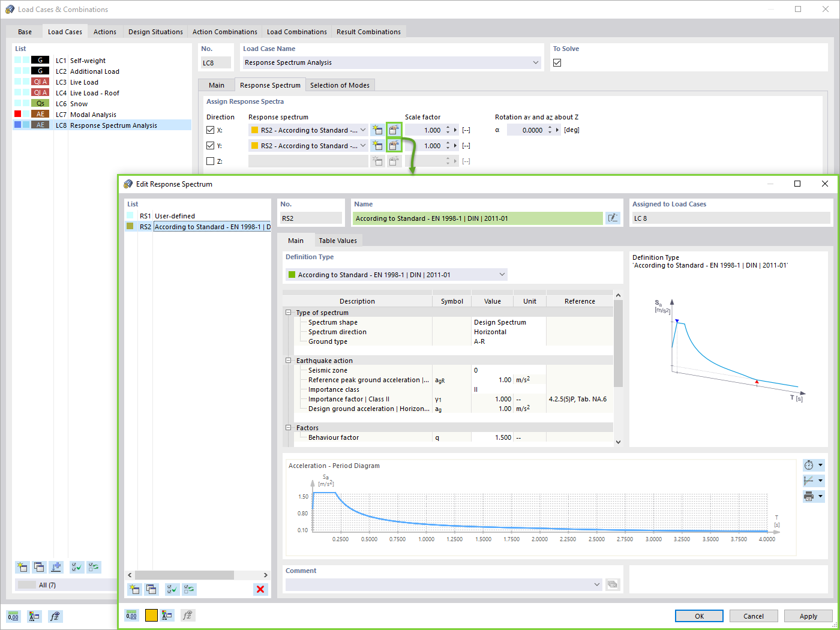Click the fx formula icon in Load Cases window
This screenshot has width=840, height=630.
click(55, 616)
